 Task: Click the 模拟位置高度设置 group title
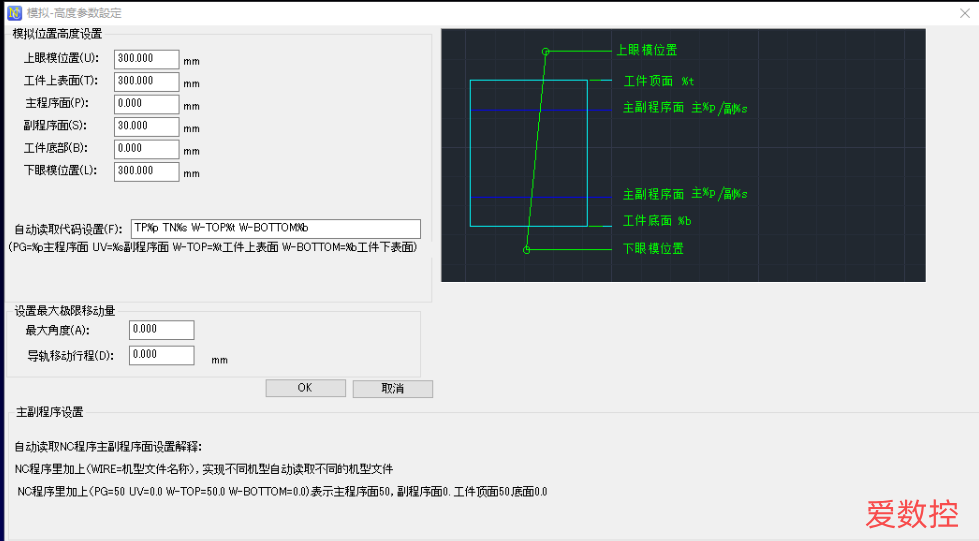[x=57, y=34]
